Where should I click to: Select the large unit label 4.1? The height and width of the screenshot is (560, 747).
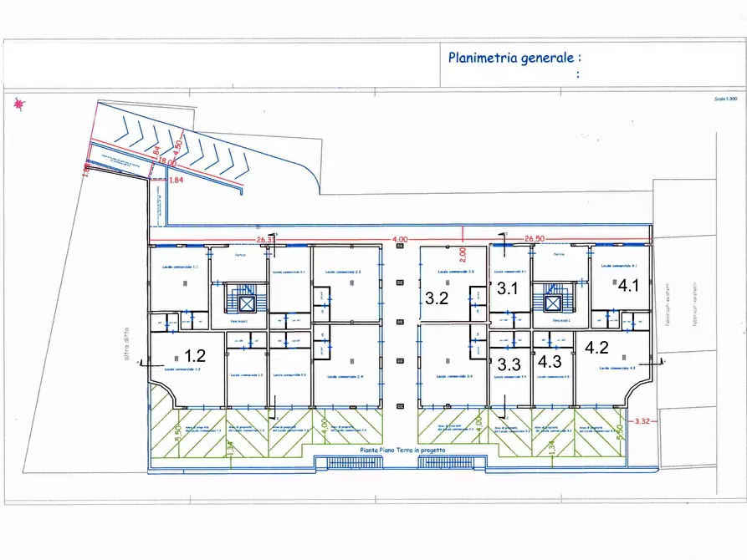click(628, 285)
